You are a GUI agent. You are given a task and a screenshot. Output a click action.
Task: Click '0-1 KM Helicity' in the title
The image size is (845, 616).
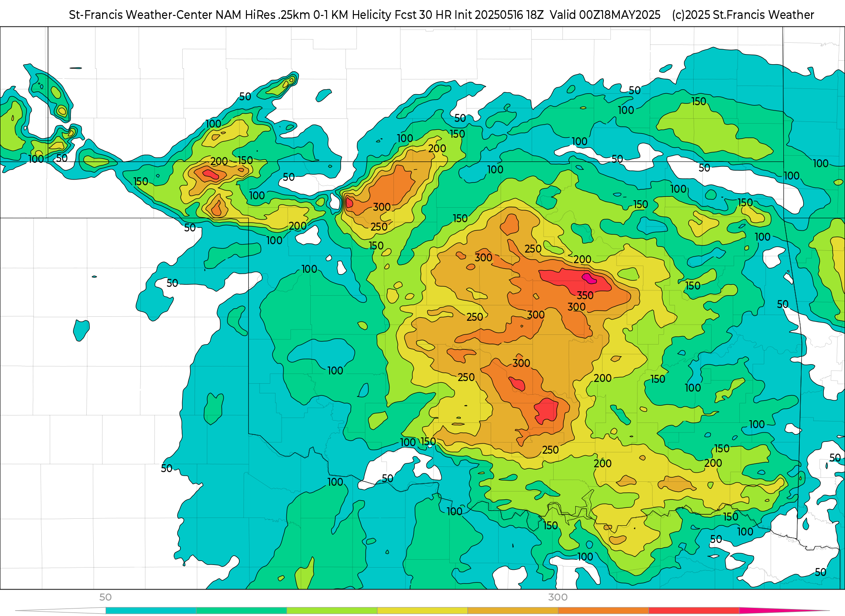352,15
